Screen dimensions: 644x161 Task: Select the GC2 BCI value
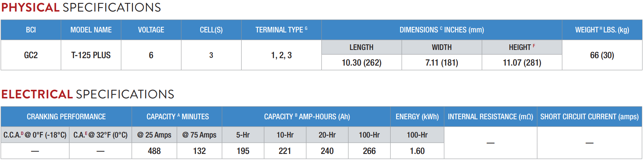[x=31, y=55]
